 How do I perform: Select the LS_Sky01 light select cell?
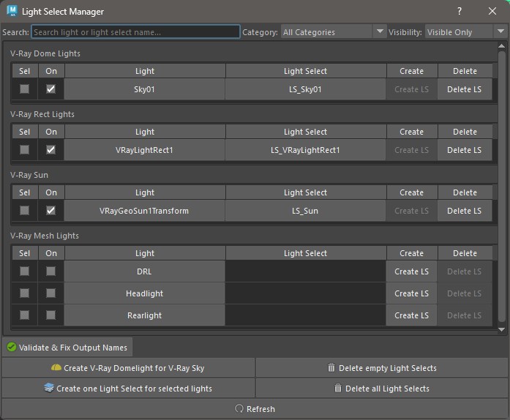(305, 89)
